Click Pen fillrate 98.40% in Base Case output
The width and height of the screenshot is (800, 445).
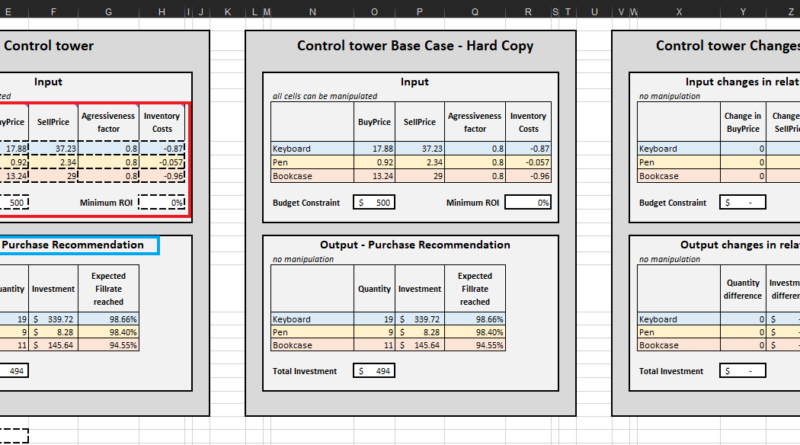coord(475,332)
